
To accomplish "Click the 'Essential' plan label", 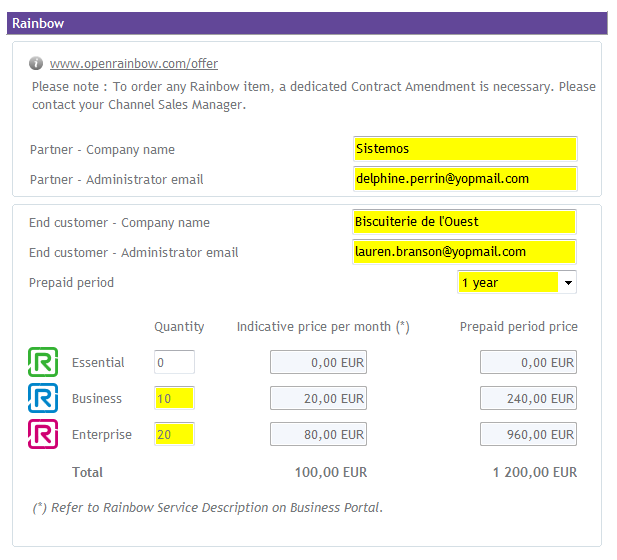I will coord(98,362).
